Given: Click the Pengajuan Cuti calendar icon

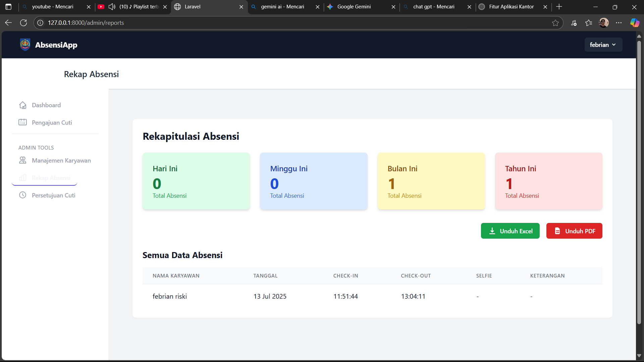Looking at the screenshot, I should click(x=22, y=122).
